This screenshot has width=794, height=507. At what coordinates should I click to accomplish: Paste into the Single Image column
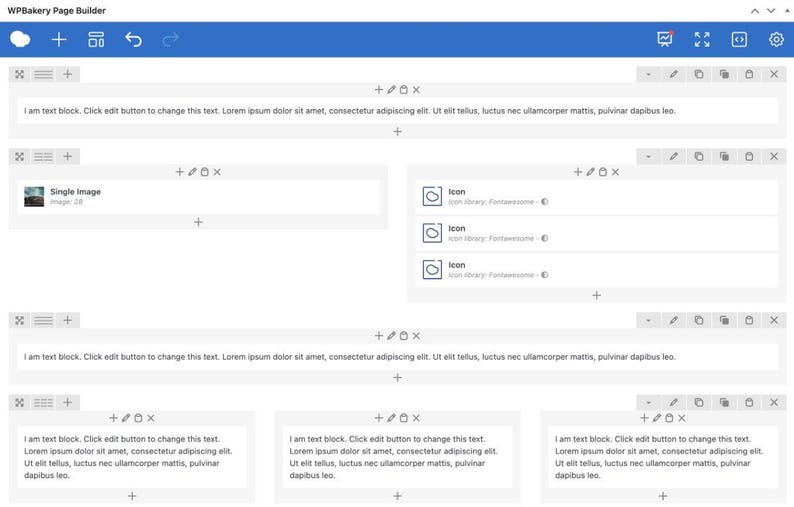click(205, 172)
